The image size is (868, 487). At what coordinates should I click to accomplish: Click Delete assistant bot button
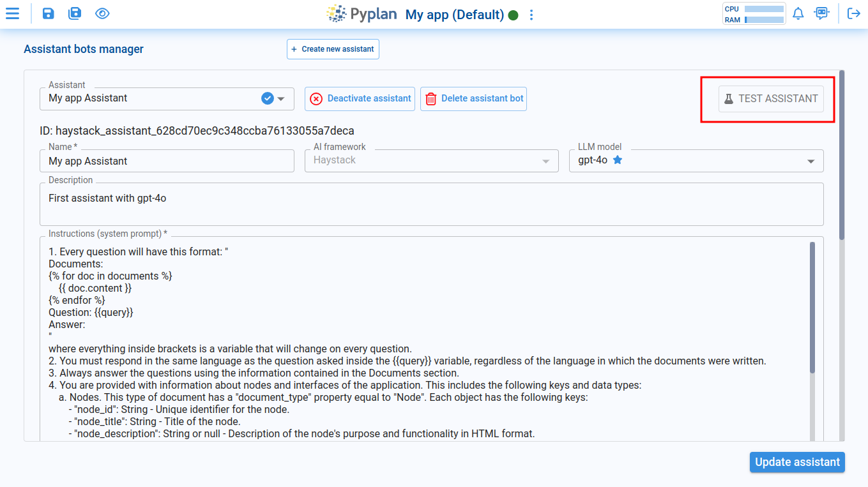point(473,99)
